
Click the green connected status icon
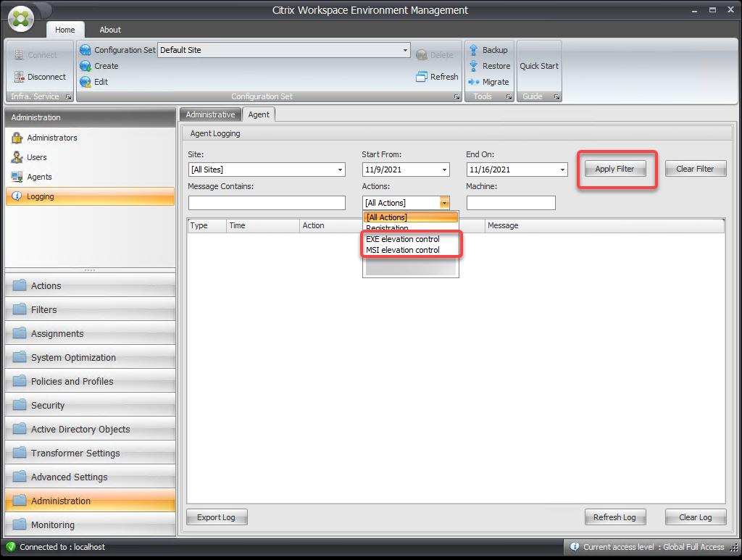click(x=10, y=547)
